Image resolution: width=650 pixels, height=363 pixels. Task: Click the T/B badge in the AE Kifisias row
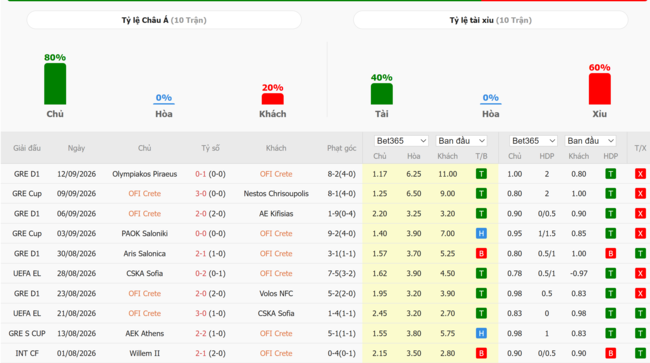[481, 213]
